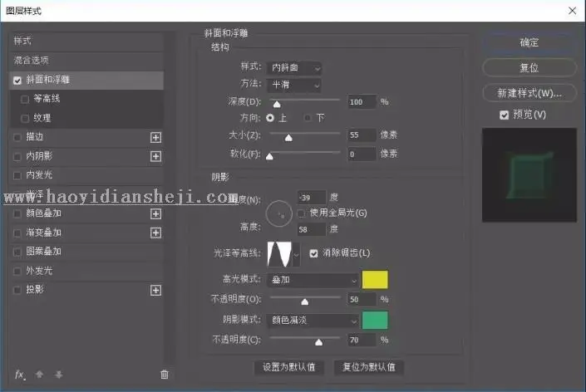The image size is (586, 392).
Task: Select 混合选项 in the left list
Action: 86,61
